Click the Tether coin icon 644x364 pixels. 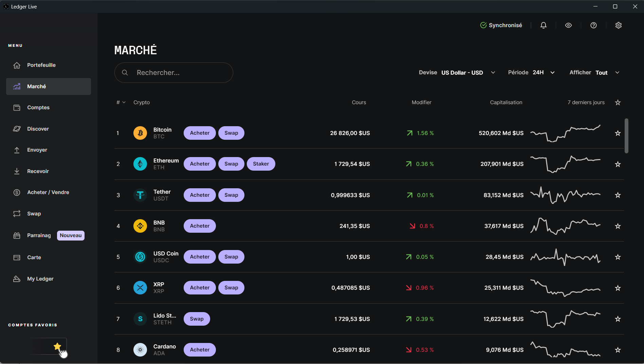[140, 195]
